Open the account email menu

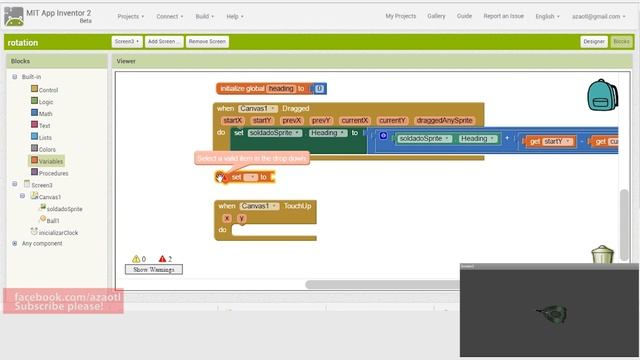tap(598, 16)
